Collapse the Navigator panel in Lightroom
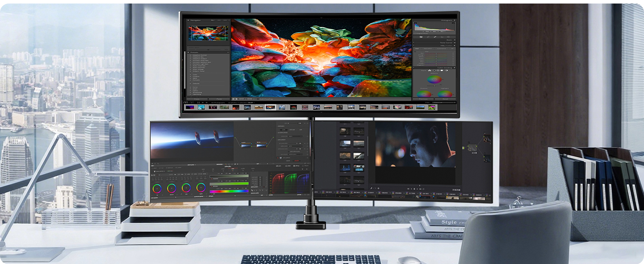The image size is (644, 264). click(189, 20)
